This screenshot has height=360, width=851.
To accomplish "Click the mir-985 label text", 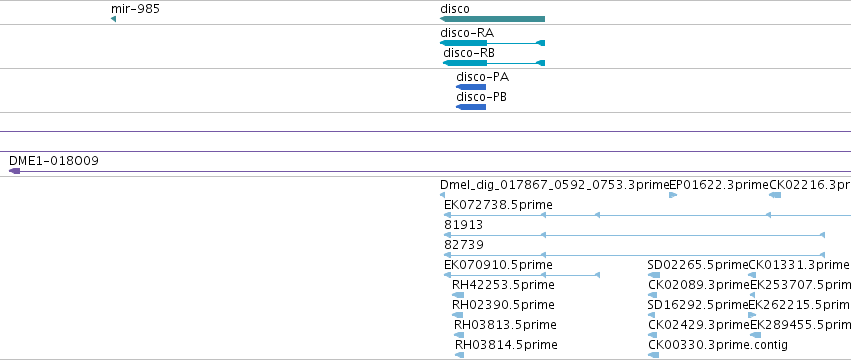I will 135,9.
